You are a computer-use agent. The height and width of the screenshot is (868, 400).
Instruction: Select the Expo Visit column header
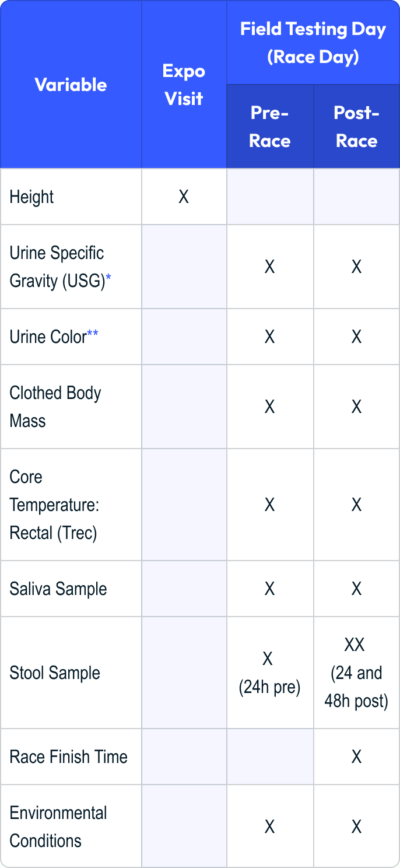[x=184, y=85]
